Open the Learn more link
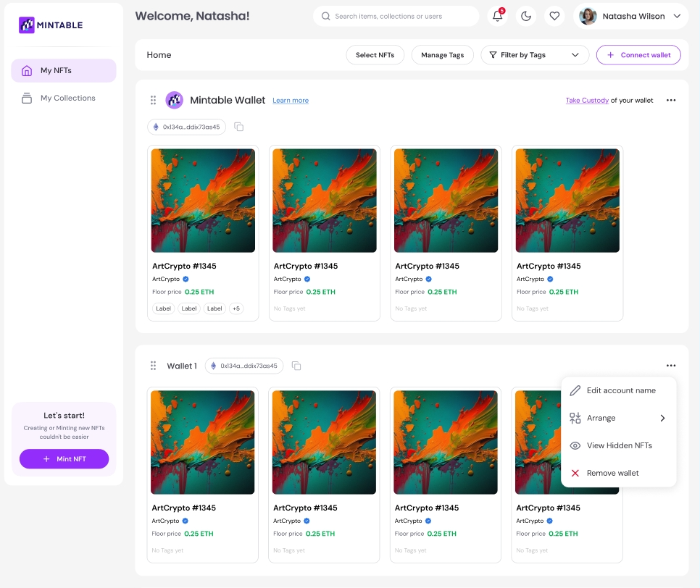Image resolution: width=700 pixels, height=588 pixels. 291,101
